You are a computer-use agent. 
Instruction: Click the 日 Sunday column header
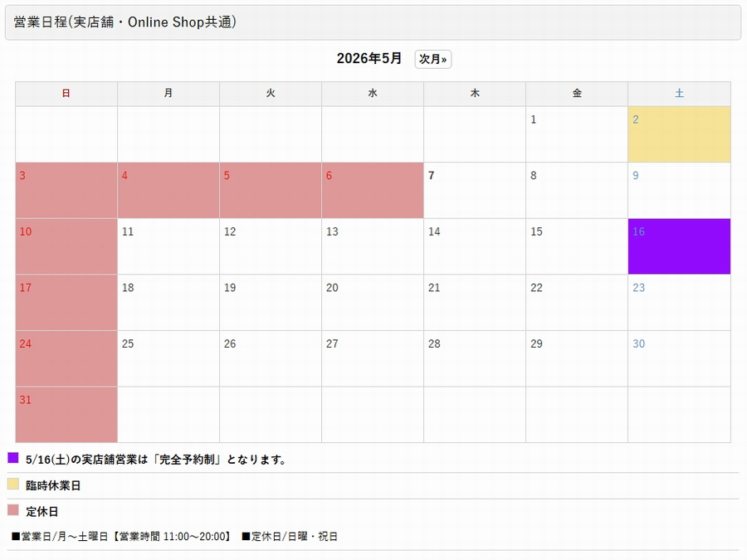66,93
